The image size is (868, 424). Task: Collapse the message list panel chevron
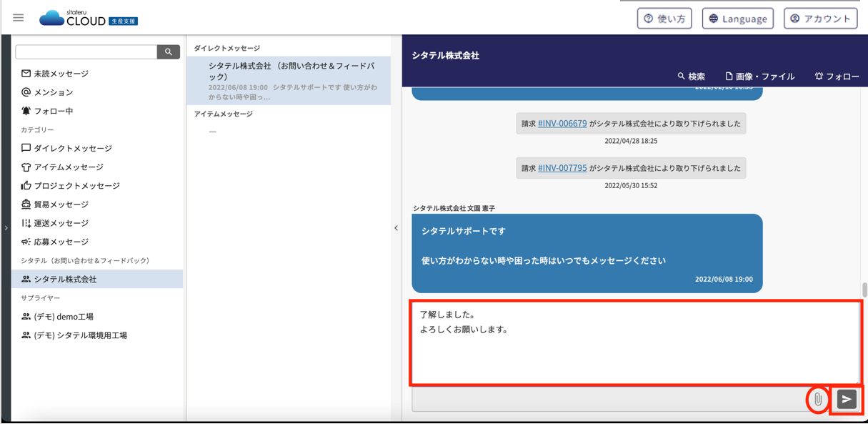click(x=396, y=228)
